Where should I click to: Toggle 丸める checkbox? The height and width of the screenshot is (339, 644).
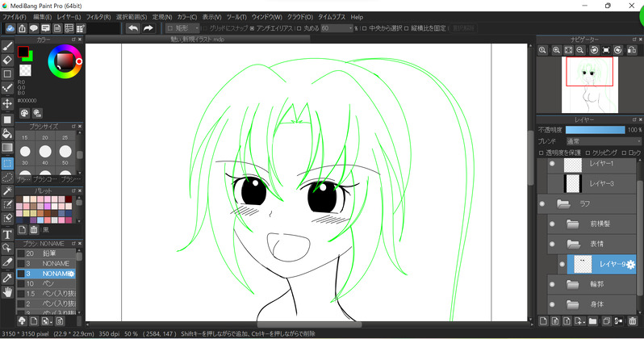coord(299,28)
